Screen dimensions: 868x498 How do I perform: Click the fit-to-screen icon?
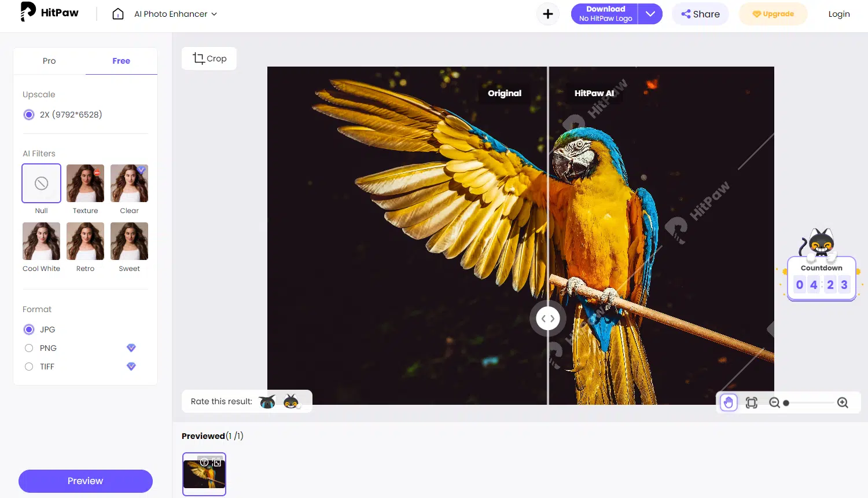[x=752, y=402]
